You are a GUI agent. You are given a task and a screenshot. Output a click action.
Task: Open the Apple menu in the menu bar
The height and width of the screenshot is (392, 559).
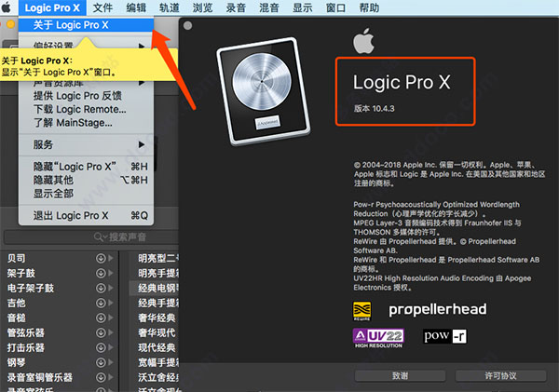coord(7,7)
